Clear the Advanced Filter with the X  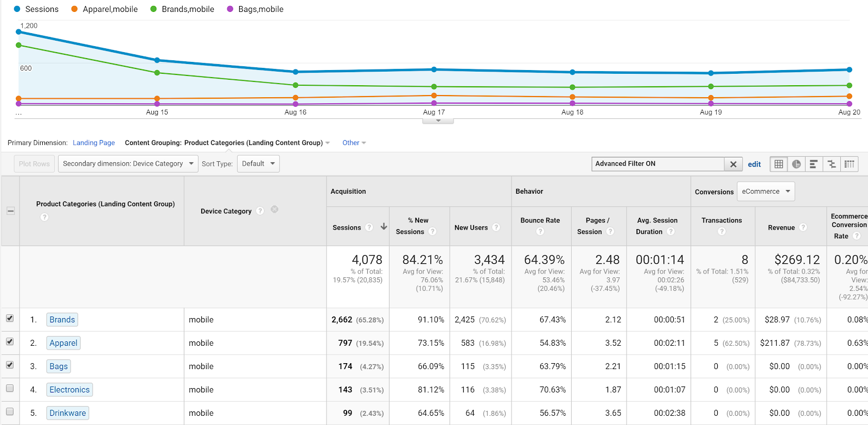[x=733, y=164]
